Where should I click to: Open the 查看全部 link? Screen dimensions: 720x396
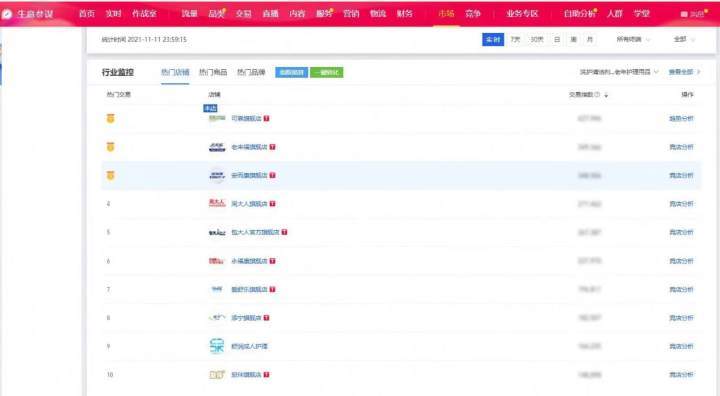(684, 72)
